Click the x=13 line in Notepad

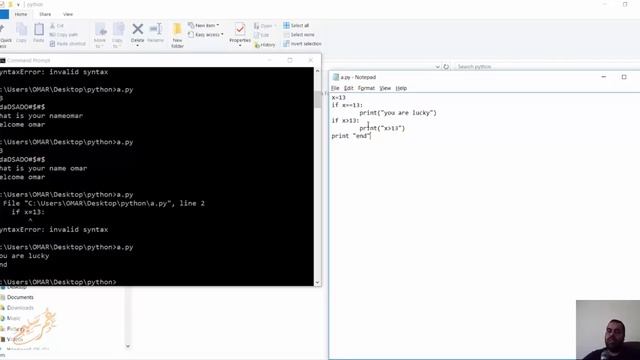pyautogui.click(x=338, y=98)
